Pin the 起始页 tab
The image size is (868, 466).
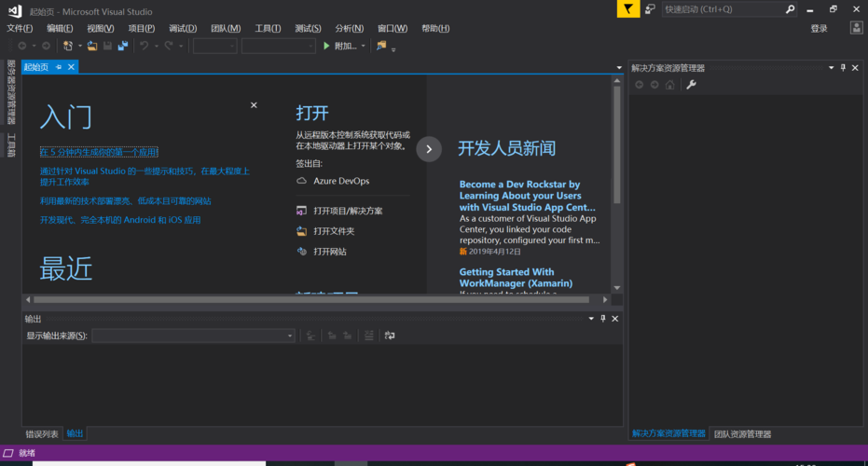point(58,67)
